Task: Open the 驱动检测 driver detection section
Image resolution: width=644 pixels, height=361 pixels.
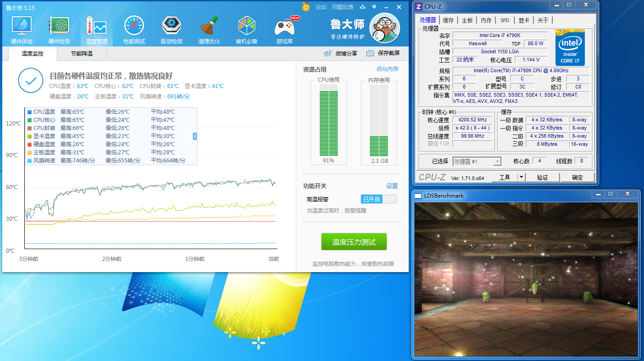Action: click(x=172, y=30)
